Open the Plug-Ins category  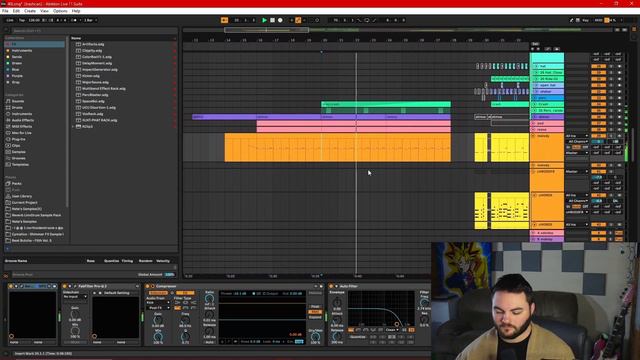[x=18, y=139]
